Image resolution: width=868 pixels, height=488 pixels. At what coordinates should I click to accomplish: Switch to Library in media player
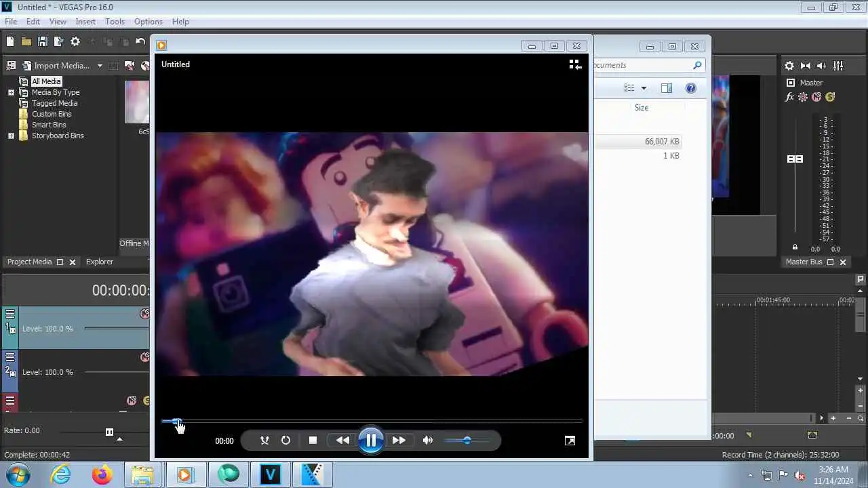coord(575,64)
